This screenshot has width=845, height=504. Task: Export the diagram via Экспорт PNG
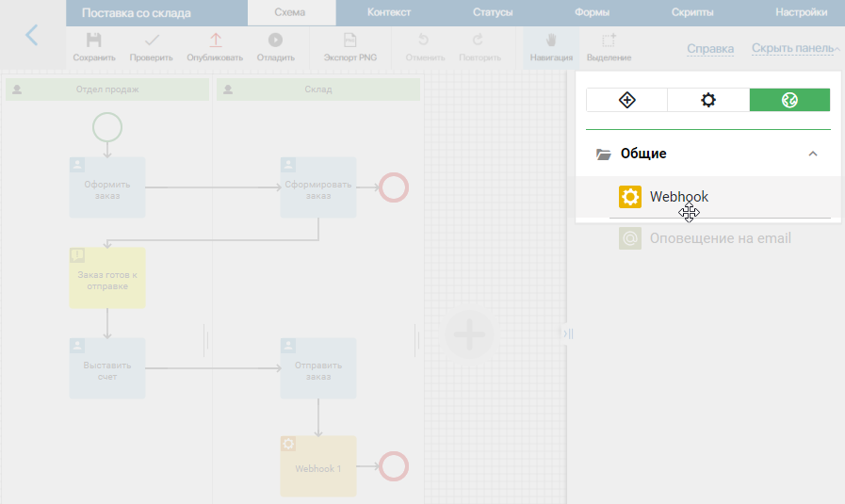349,47
